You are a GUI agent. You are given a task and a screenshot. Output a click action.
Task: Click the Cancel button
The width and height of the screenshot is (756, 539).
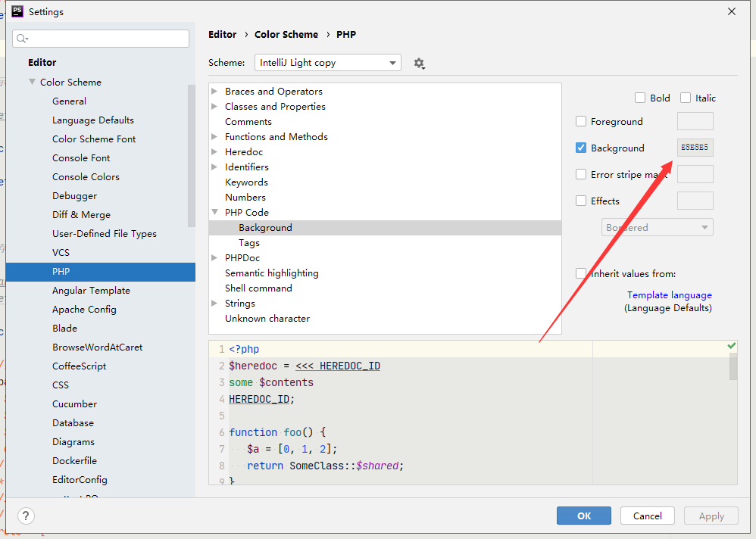click(x=648, y=516)
